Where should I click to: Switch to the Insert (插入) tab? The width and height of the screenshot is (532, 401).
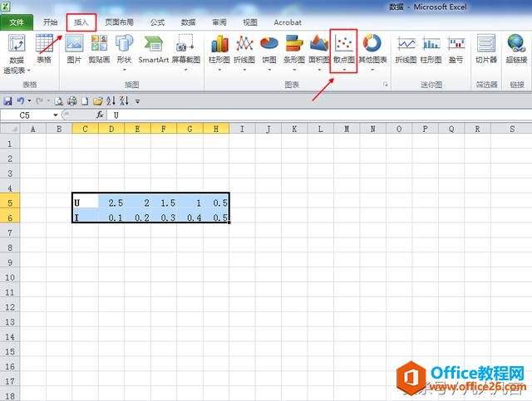(81, 22)
